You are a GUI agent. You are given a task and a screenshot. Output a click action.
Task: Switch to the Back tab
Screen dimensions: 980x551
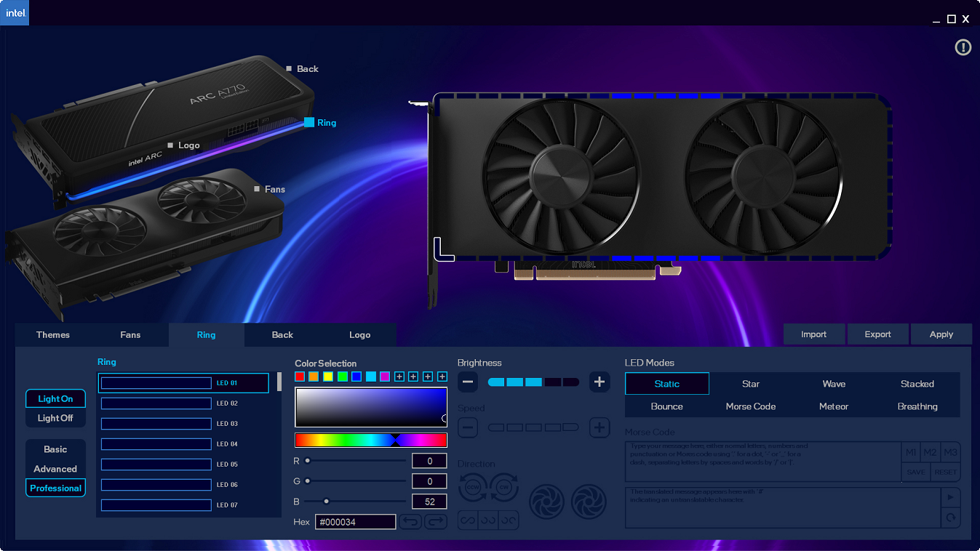click(282, 334)
